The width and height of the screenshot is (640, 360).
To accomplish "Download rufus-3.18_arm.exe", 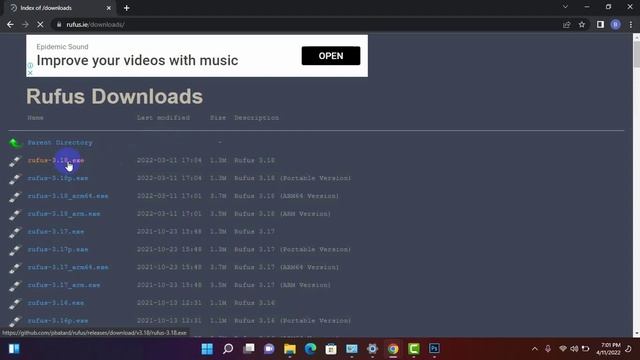I will (64, 214).
